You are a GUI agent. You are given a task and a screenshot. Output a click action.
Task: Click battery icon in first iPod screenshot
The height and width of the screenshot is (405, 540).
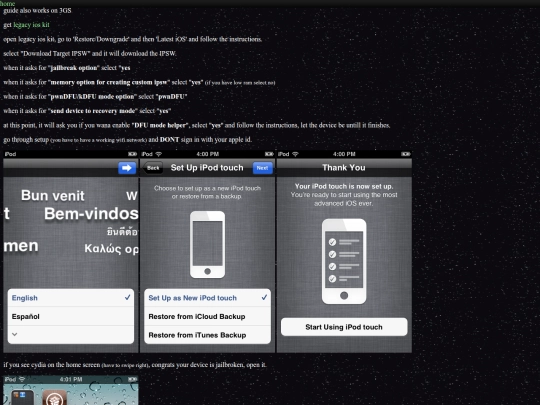pyautogui.click(x=132, y=154)
